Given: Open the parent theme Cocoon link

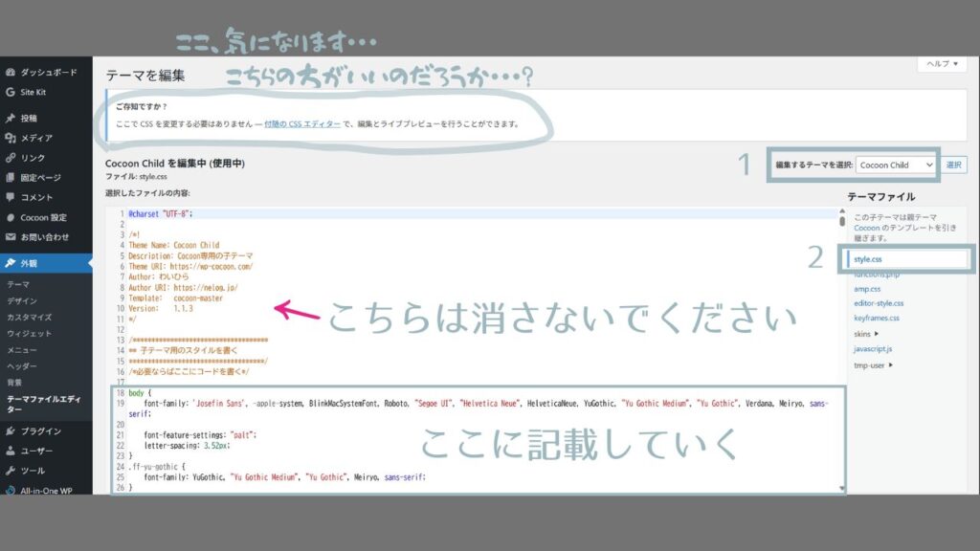Looking at the screenshot, I should click(x=866, y=228).
